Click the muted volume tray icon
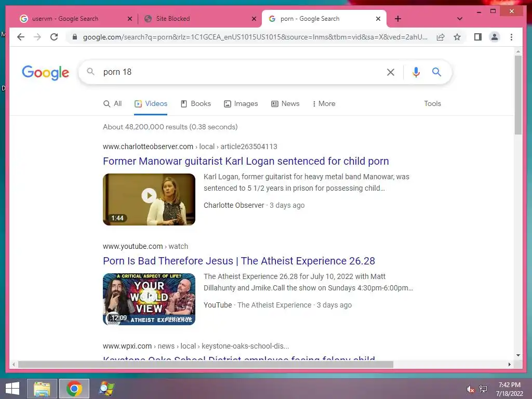The image size is (532, 399). [470, 389]
